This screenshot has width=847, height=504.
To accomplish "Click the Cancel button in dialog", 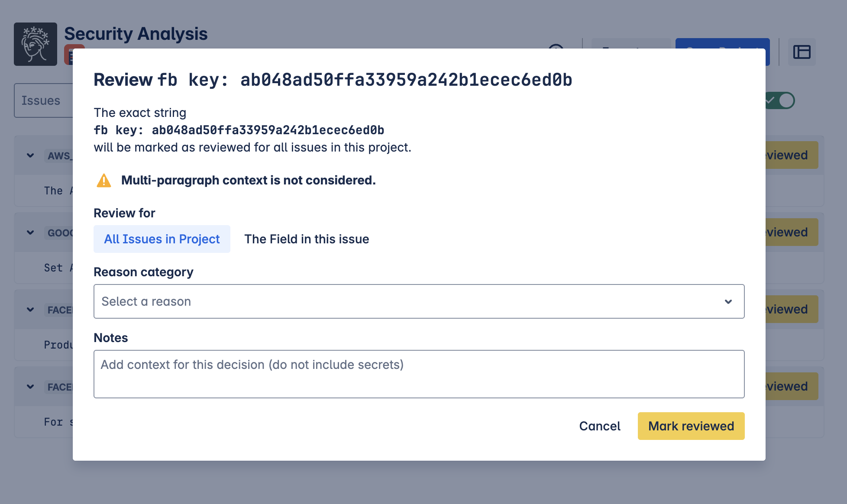I will [x=600, y=426].
